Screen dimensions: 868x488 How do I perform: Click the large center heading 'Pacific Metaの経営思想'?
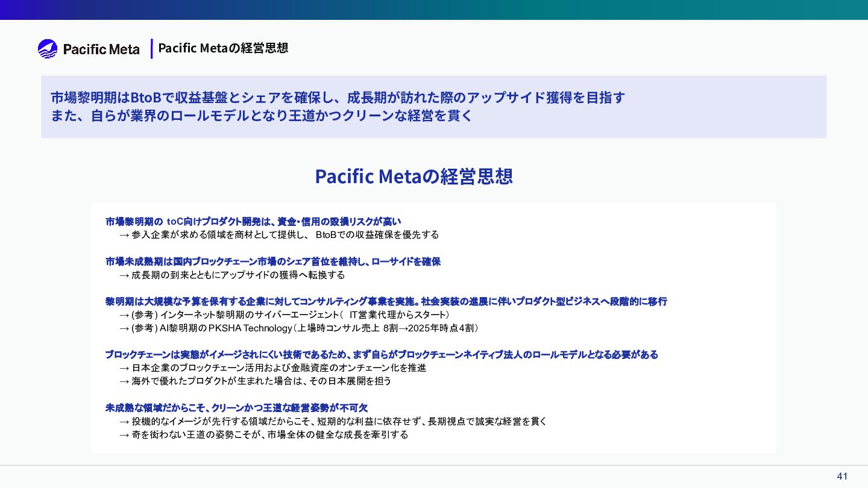pos(414,177)
